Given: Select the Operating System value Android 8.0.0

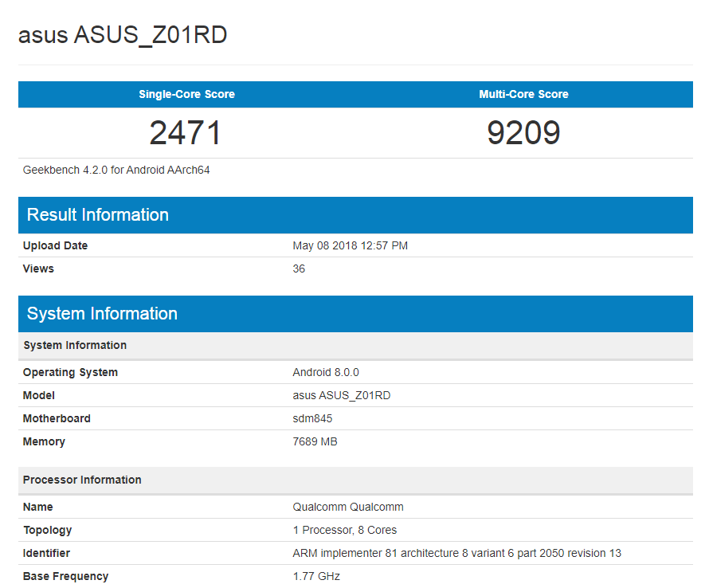Looking at the screenshot, I should coord(326,372).
